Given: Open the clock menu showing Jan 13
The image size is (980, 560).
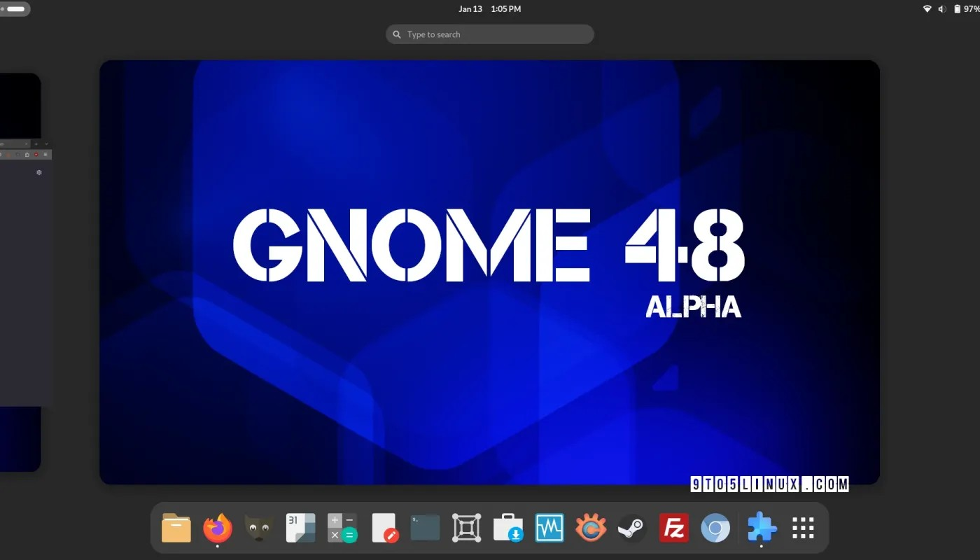Looking at the screenshot, I should click(x=490, y=8).
